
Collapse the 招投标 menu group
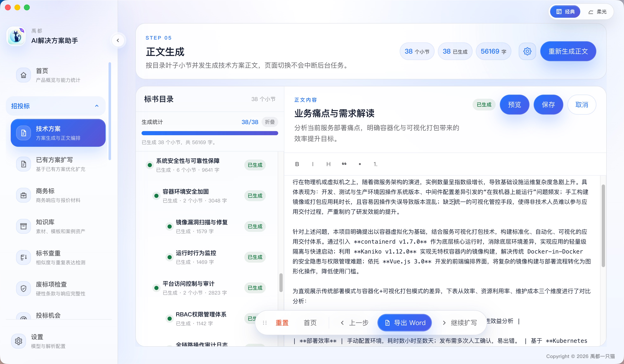[x=56, y=106]
